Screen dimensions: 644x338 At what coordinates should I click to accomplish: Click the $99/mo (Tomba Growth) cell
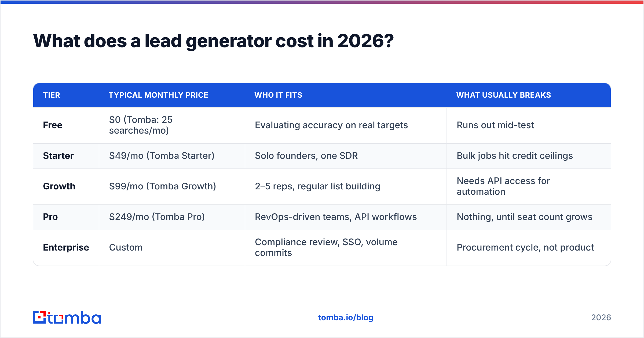click(x=172, y=186)
